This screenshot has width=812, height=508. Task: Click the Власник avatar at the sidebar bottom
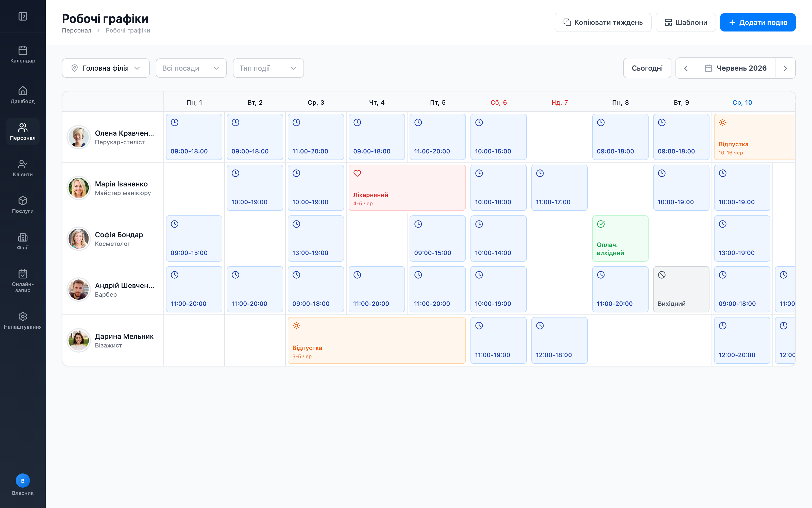point(23,481)
